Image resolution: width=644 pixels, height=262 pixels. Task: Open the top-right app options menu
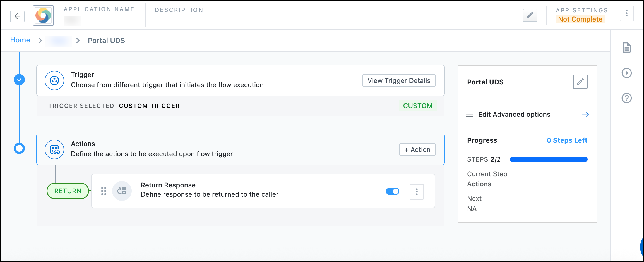point(627,13)
